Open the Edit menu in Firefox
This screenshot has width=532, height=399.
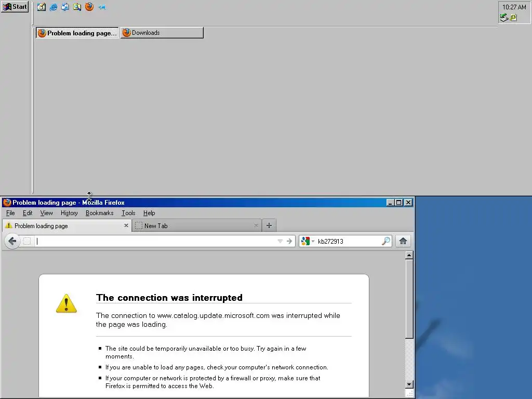click(28, 213)
